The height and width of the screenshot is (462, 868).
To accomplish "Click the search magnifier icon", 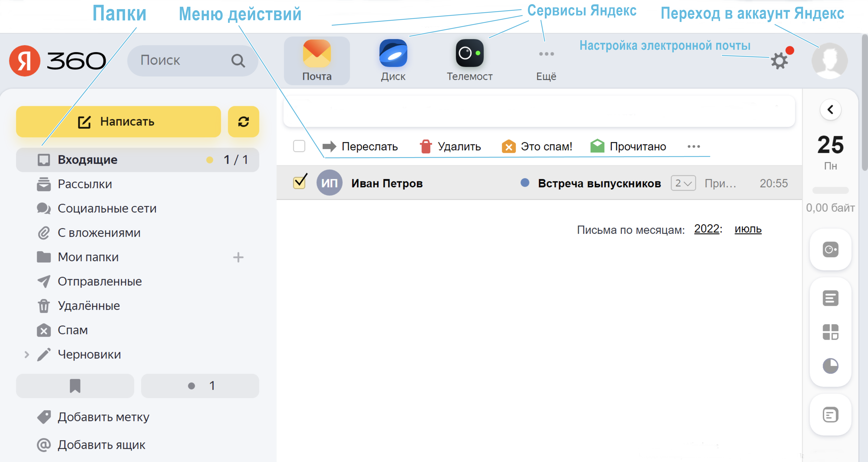I will point(238,61).
